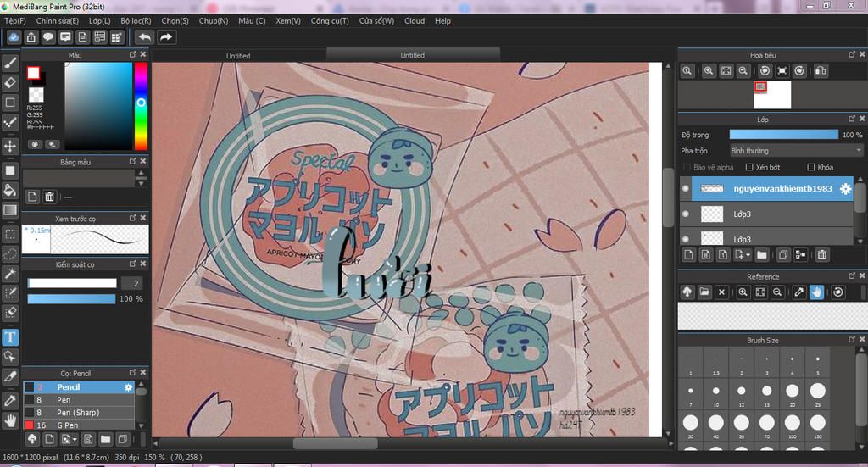This screenshot has height=467, width=868.
Task: Select the first Lớp3 layer
Action: click(766, 214)
